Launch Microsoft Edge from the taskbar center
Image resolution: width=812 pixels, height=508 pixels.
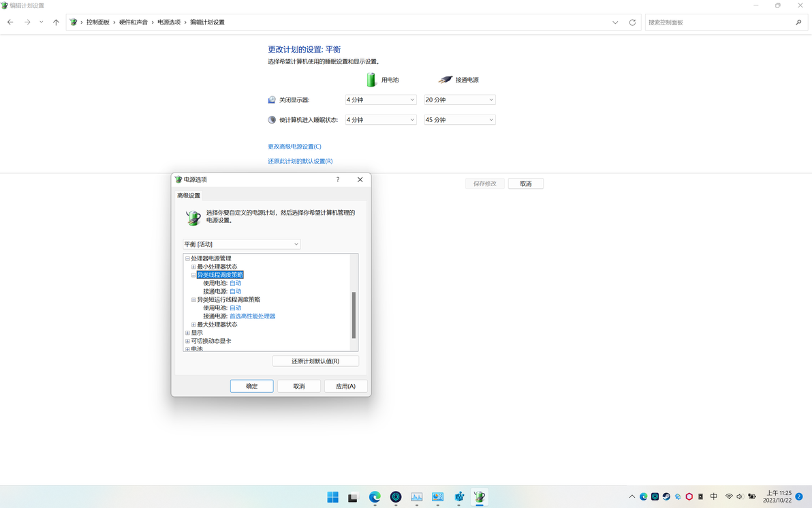click(375, 497)
